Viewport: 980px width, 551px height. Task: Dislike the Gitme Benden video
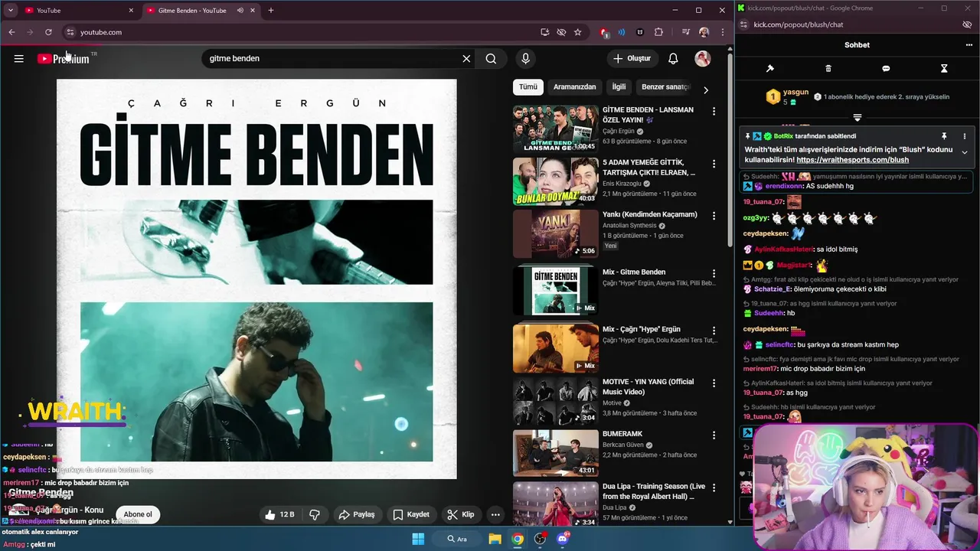click(315, 514)
